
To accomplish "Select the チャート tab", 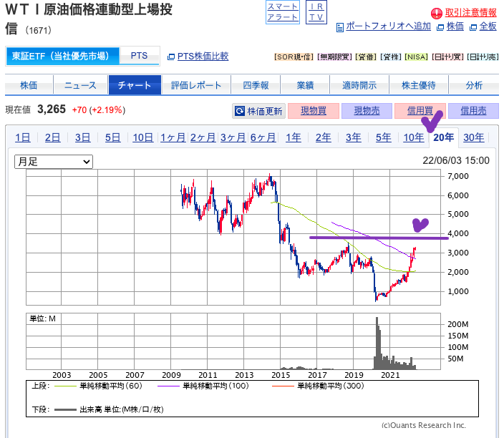I will coord(135,85).
